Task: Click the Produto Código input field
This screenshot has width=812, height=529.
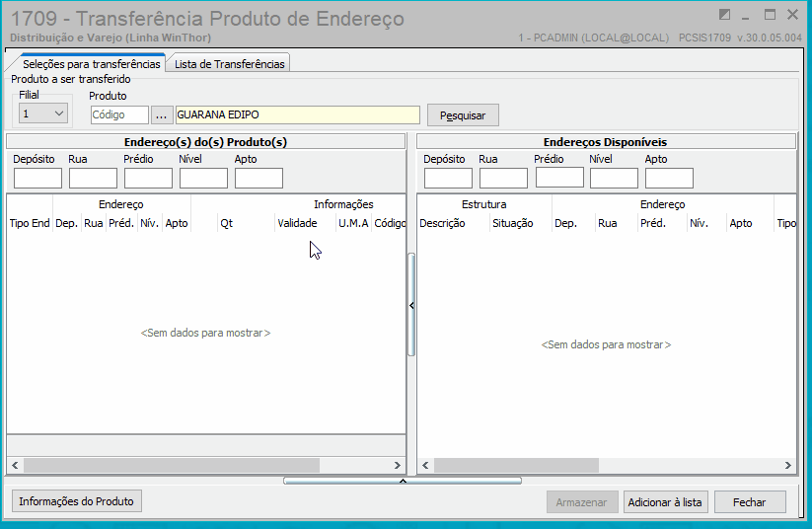Action: [119, 114]
